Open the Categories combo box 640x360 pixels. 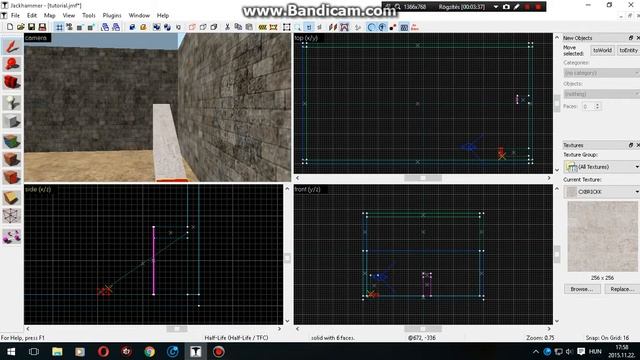click(x=602, y=73)
